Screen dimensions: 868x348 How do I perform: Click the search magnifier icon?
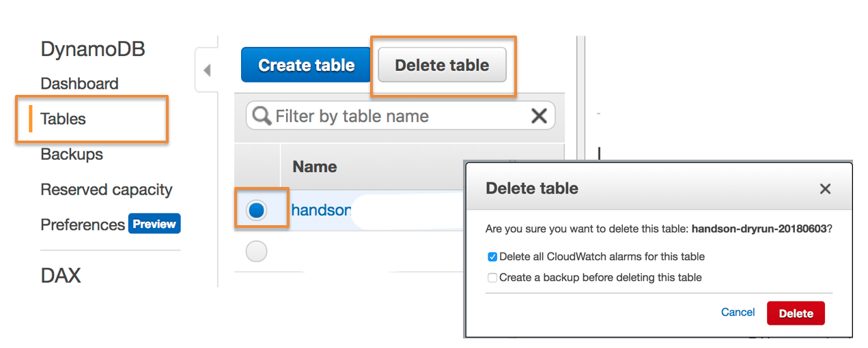pyautogui.click(x=262, y=116)
